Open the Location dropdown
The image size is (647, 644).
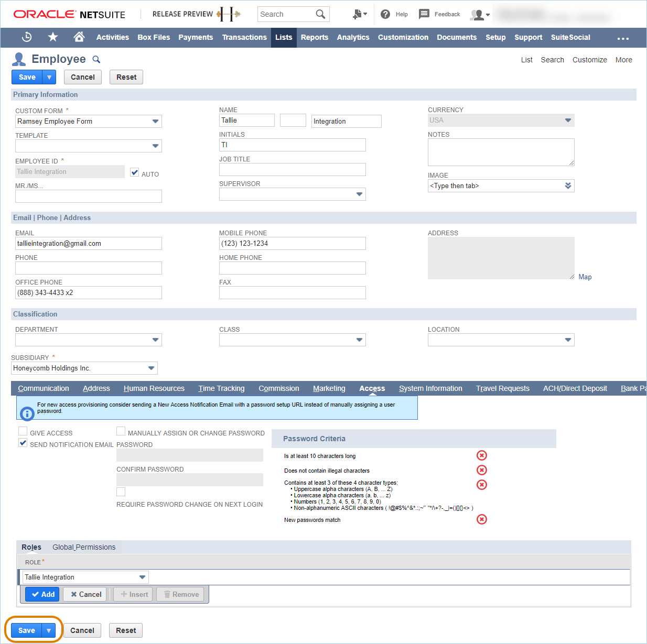pos(568,340)
